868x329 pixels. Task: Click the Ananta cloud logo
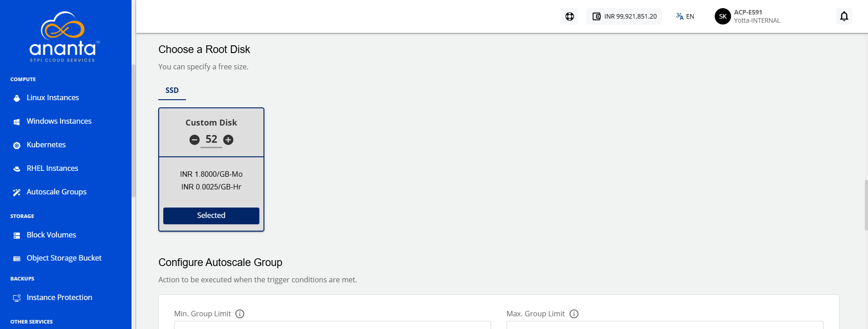(64, 37)
